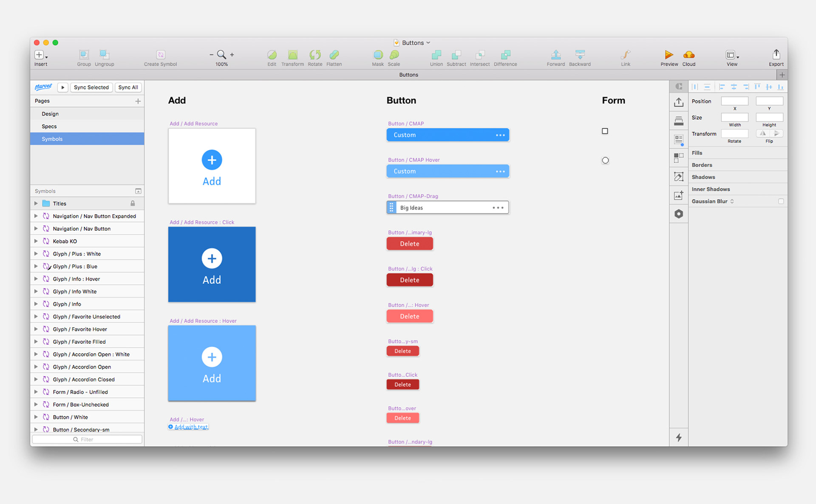Add a new page with plus button
Viewport: 816px width, 504px height.
138,101
